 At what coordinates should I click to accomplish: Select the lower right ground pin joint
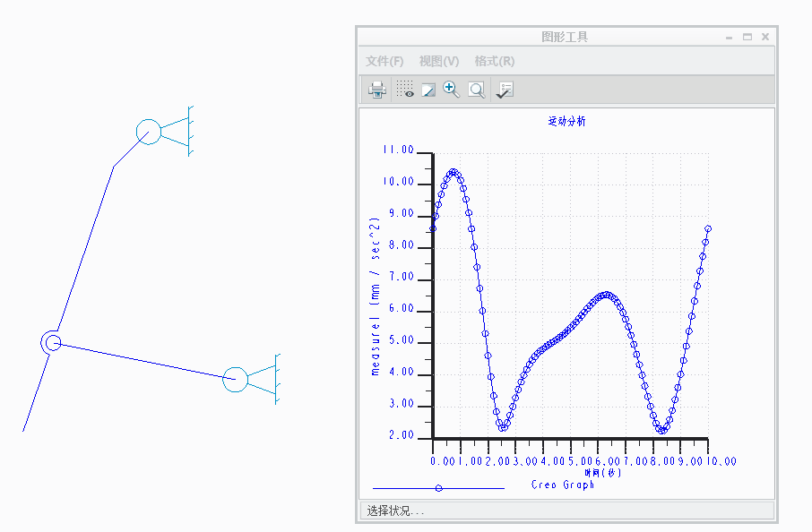point(235,379)
